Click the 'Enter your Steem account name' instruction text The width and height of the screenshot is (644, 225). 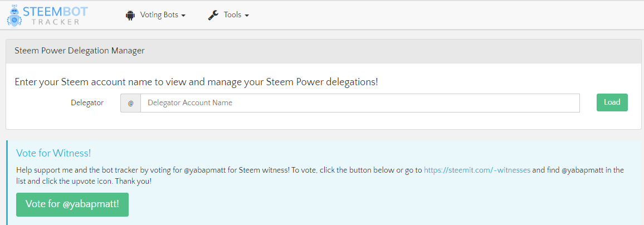click(196, 82)
